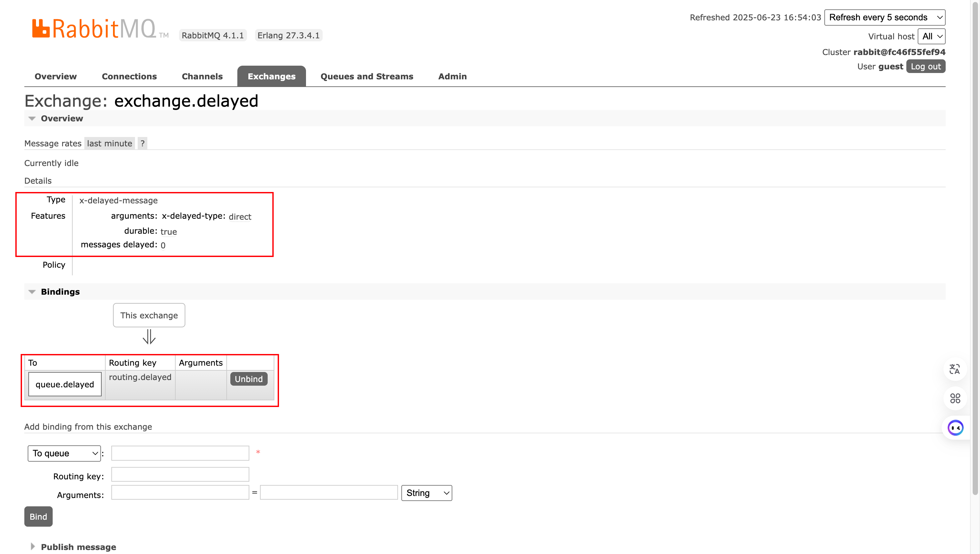Open the Virtual host dropdown
Screen dimensions: 980x554
coord(931,37)
